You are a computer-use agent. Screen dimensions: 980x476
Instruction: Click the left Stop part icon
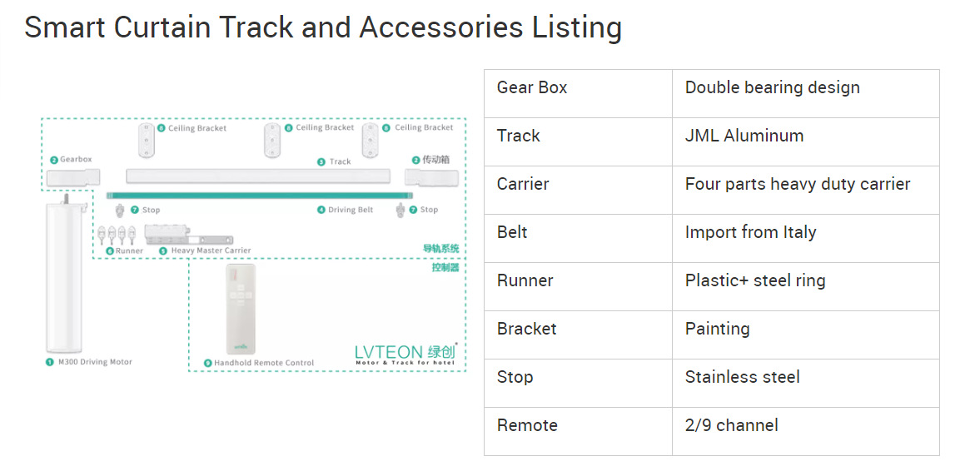coord(120,211)
